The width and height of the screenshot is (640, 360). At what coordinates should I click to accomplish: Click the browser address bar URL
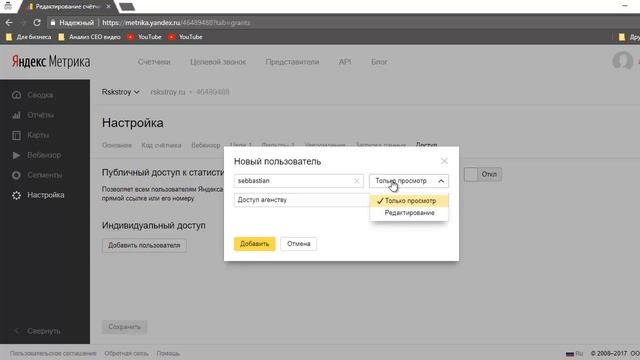(x=176, y=23)
